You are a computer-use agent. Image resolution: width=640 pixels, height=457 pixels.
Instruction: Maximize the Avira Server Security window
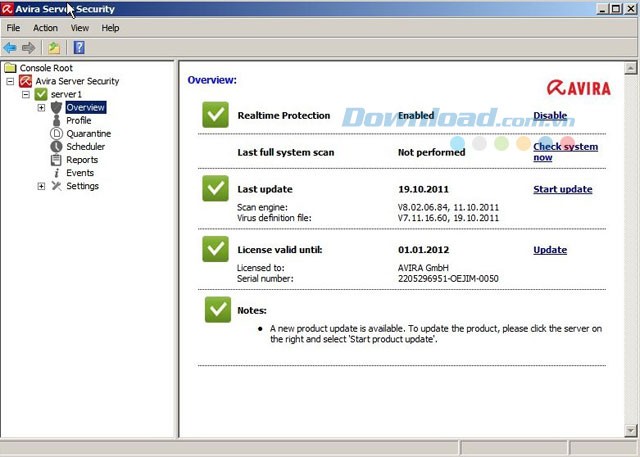point(616,9)
